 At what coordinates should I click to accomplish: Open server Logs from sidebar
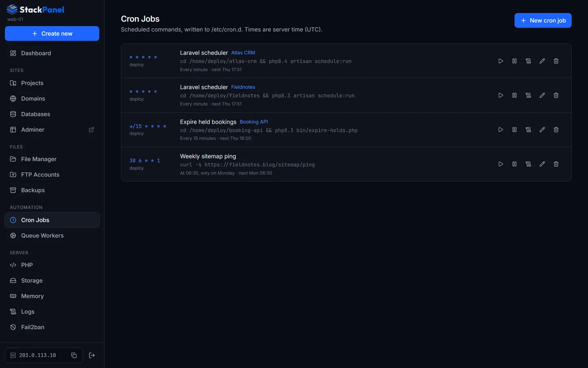(52, 312)
